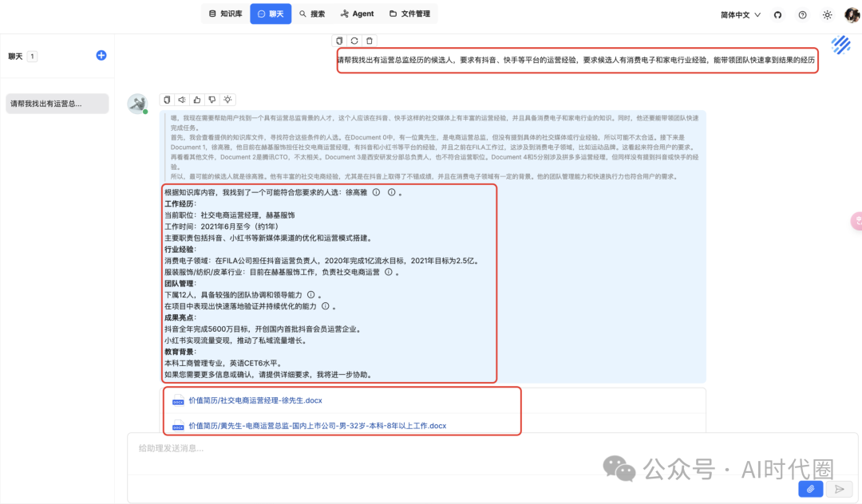This screenshot has width=862, height=504.
Task: Switch to the 搜索 search tab
Action: pos(312,14)
